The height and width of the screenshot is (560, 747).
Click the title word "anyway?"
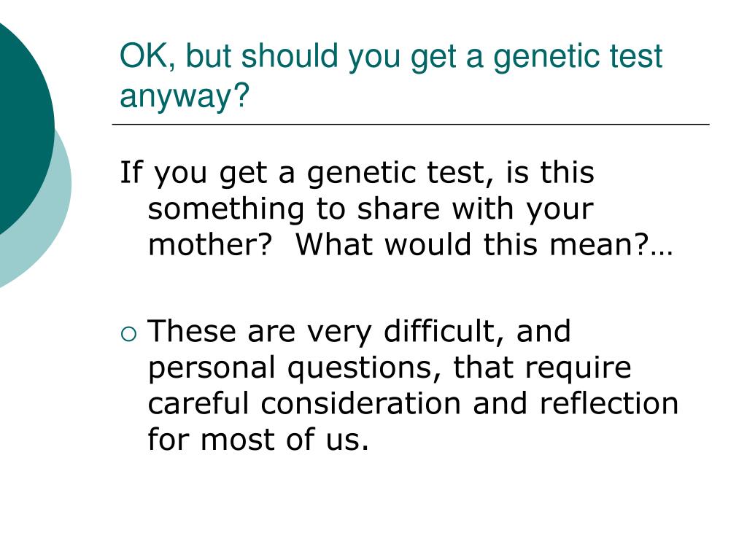coord(185,96)
